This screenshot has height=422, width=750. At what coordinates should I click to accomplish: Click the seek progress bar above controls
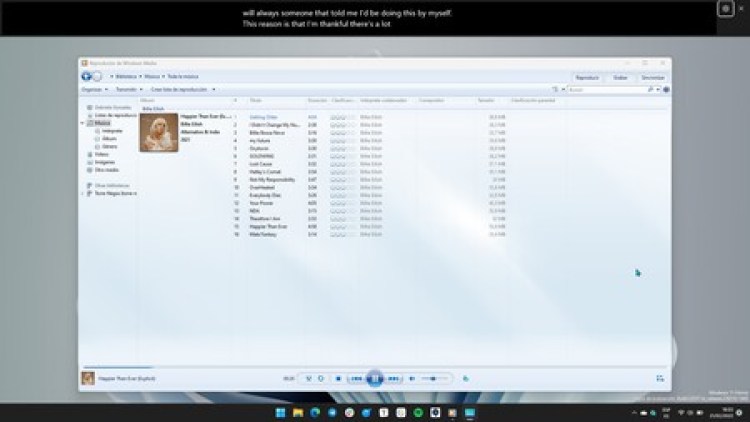375,367
